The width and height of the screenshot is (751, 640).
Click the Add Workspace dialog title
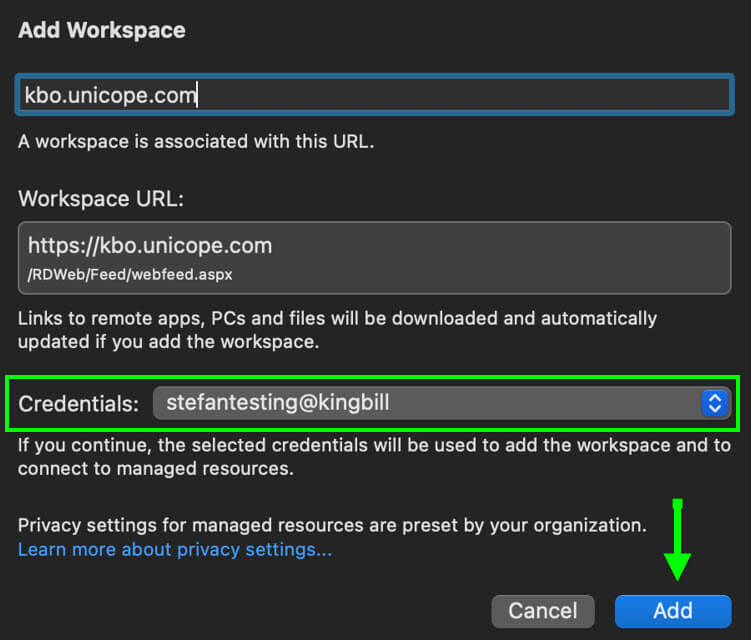[x=101, y=30]
